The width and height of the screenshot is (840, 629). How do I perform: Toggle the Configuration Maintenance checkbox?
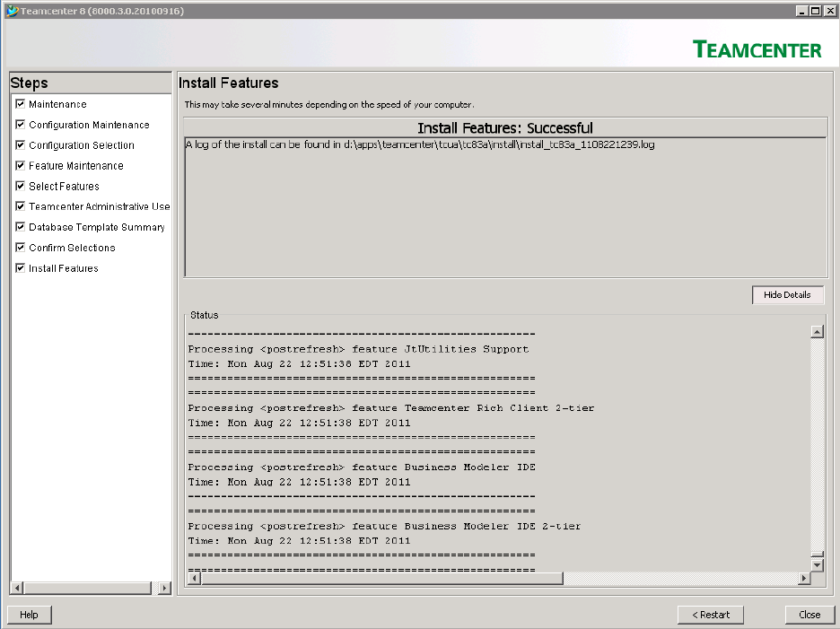point(21,125)
